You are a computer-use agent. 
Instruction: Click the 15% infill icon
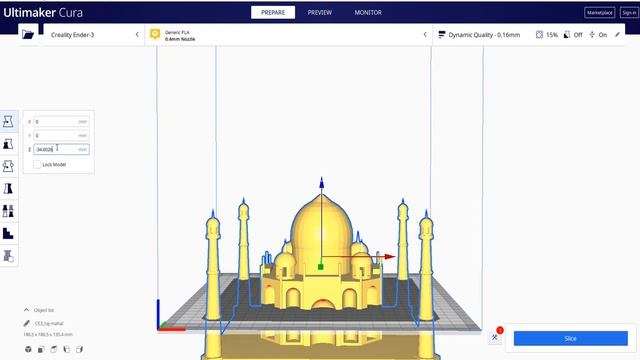539,35
